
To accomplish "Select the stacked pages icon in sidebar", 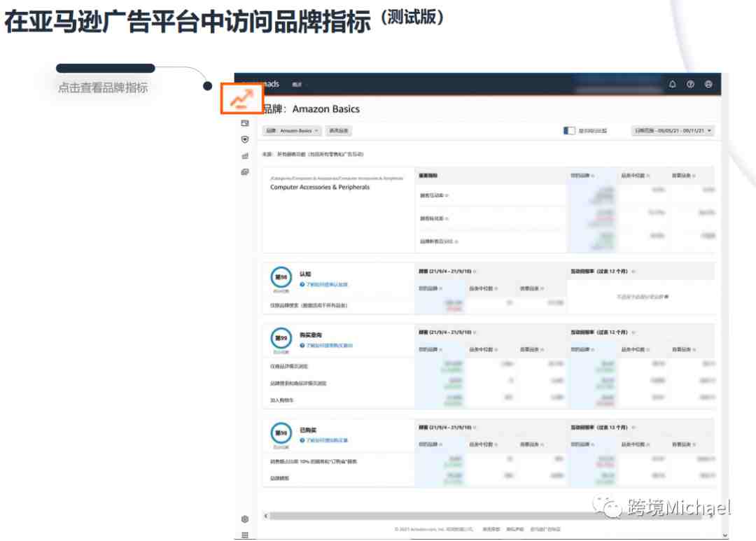I will coord(245,172).
